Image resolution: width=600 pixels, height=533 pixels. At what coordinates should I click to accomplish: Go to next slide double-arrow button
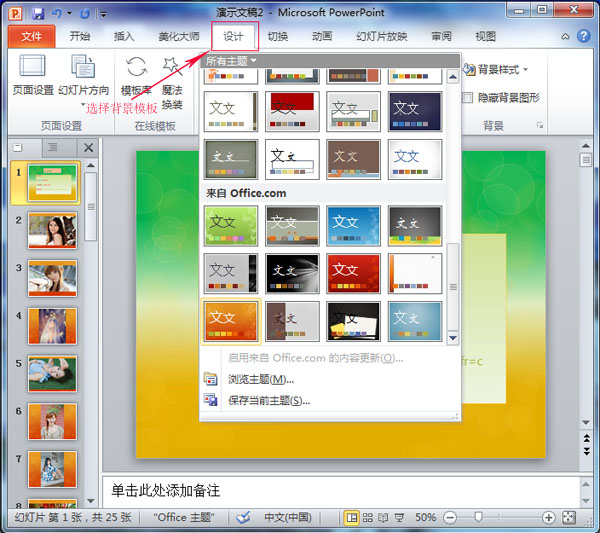point(586,452)
